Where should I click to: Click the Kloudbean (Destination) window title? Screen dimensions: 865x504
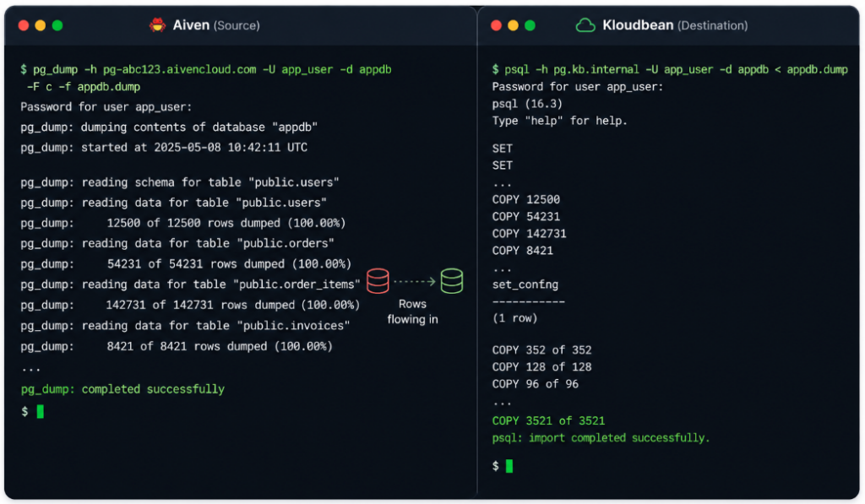[675, 25]
